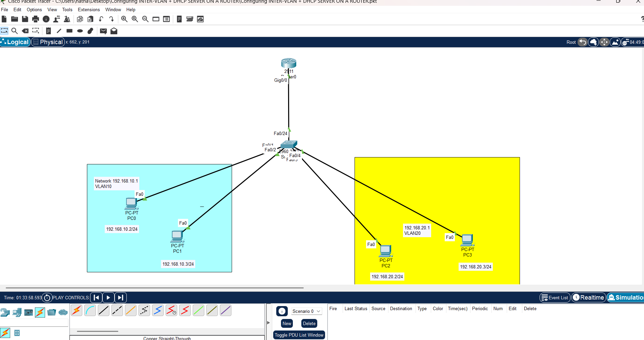Screen dimensions: 644x340
Task: Switch to Realtime mode
Action: click(x=588, y=298)
